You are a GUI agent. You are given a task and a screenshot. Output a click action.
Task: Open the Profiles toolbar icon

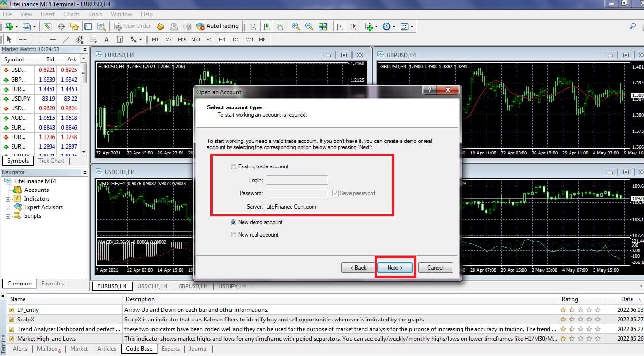point(26,26)
